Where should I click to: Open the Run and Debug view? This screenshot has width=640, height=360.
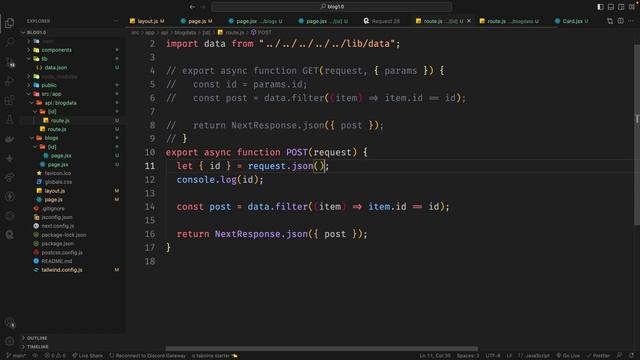(9, 81)
